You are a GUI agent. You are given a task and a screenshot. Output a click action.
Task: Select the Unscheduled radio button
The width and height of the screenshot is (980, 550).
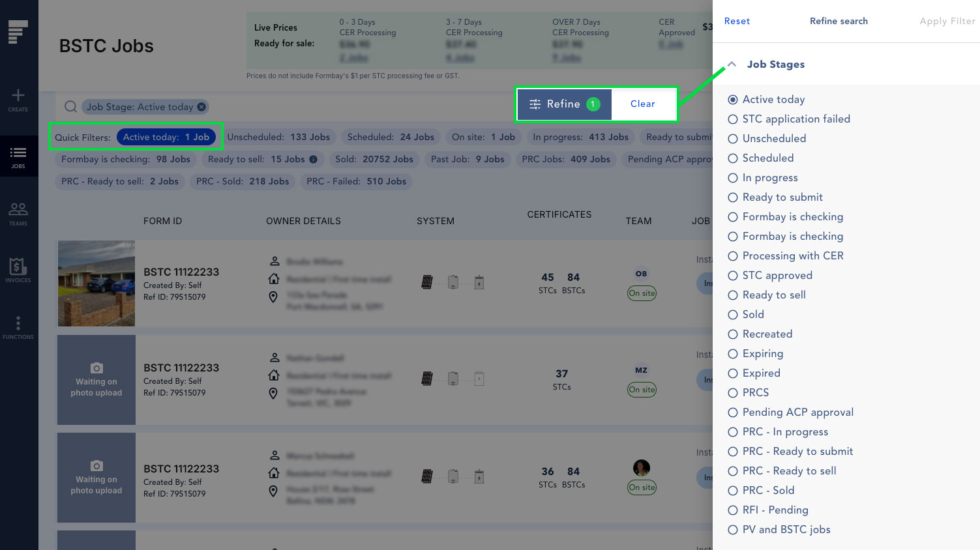733,139
